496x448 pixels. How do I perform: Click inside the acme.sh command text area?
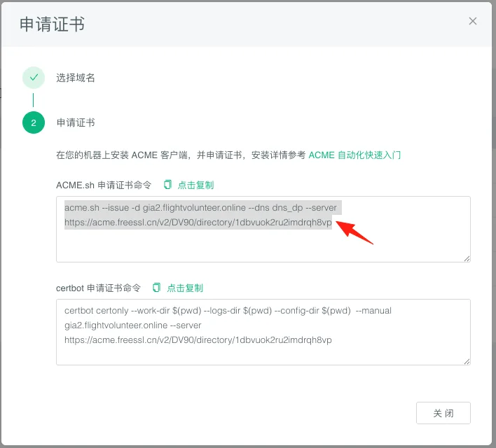click(x=263, y=229)
